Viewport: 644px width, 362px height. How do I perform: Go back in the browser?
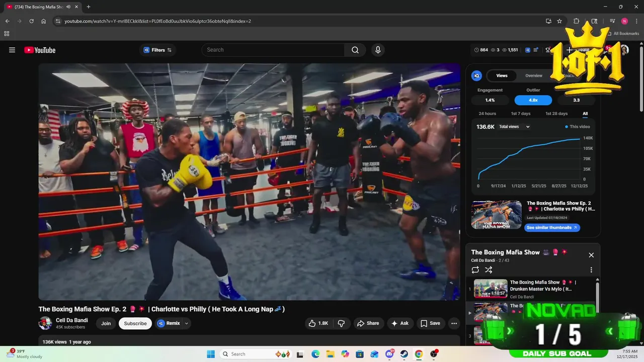7,21
